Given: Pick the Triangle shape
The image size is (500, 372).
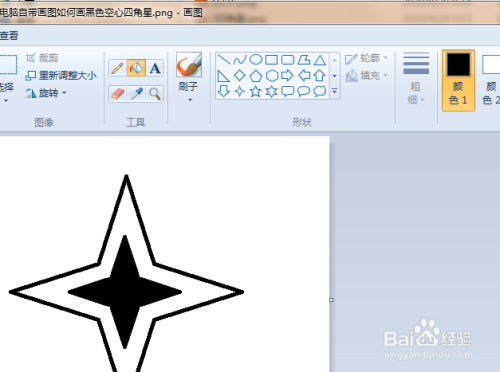Looking at the screenshot, I should click(320, 60).
